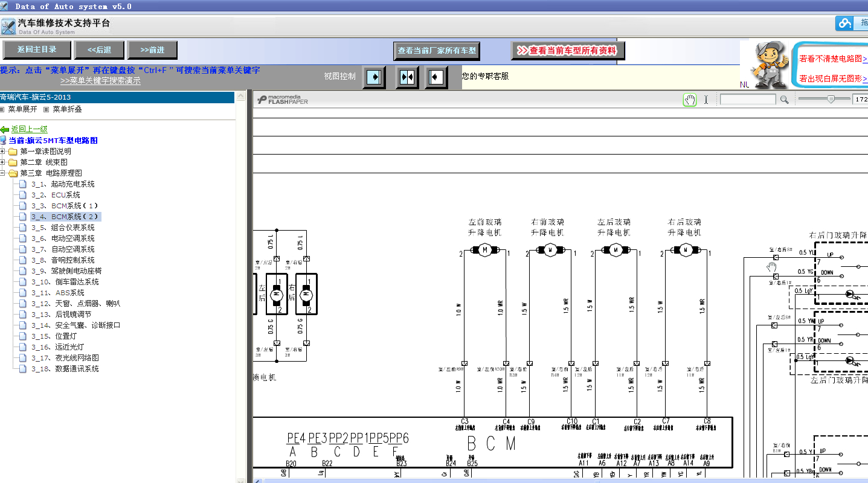Screen dimensions: 868x483
Task: Click the <<后退 back button
Action: tap(99, 50)
